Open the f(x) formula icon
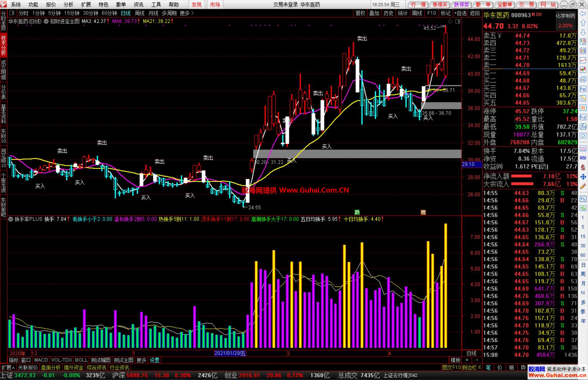Image resolution: width=588 pixels, height=380 pixels. [583, 126]
